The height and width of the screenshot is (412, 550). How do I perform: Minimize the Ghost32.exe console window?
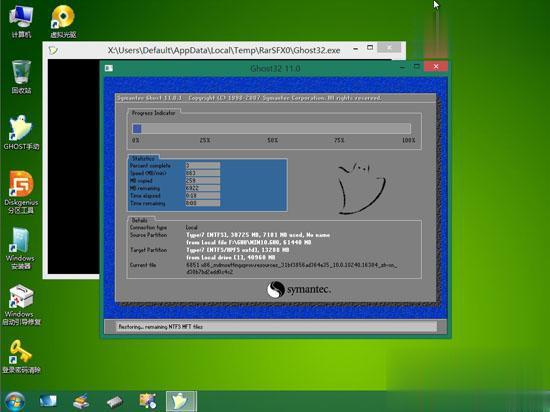(x=356, y=48)
